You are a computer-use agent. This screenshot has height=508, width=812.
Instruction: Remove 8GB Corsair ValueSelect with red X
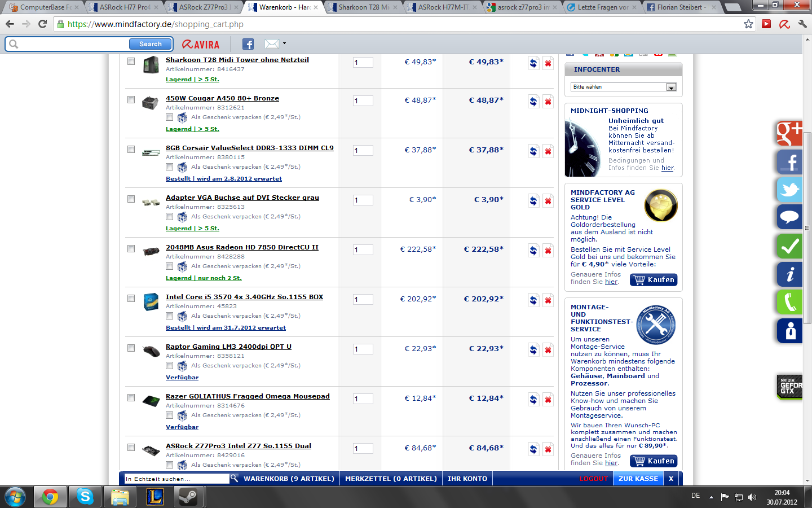[x=548, y=151]
